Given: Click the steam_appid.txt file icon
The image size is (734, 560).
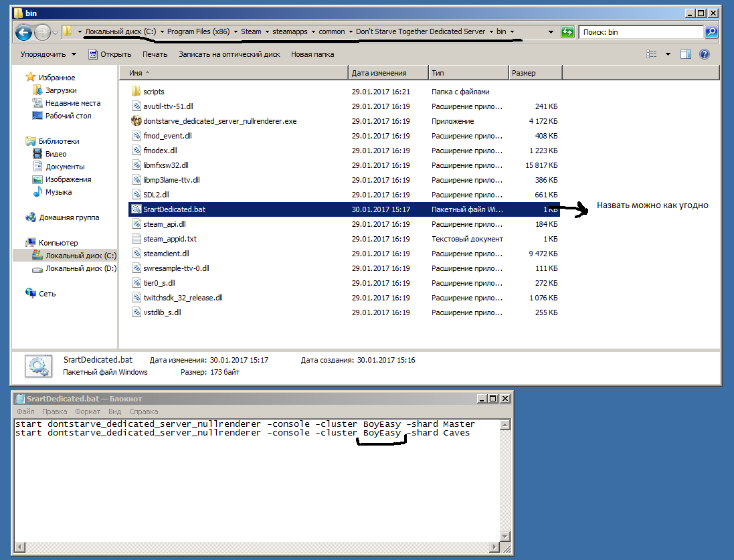Looking at the screenshot, I should click(x=137, y=239).
